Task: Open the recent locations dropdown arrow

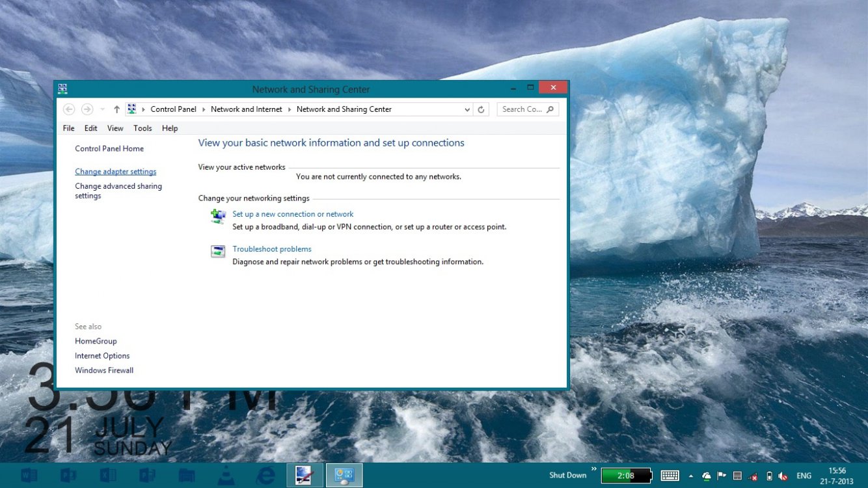Action: (102, 109)
